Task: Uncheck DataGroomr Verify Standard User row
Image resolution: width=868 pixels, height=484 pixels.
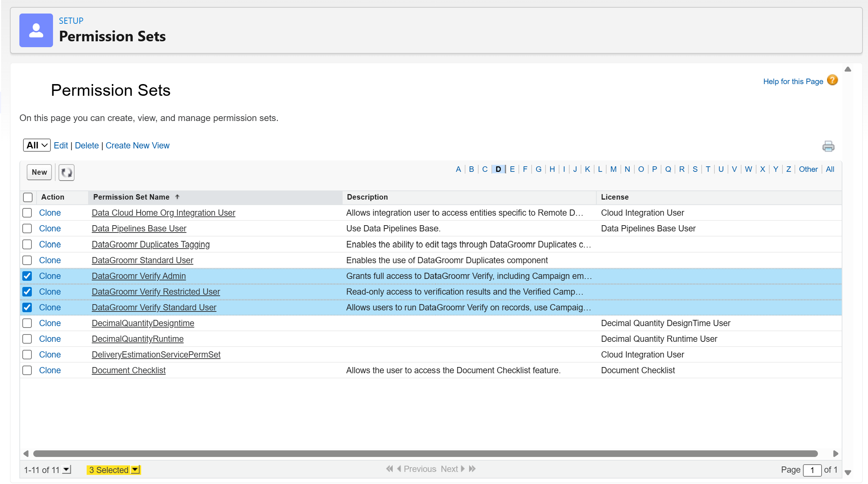Action: tap(27, 307)
